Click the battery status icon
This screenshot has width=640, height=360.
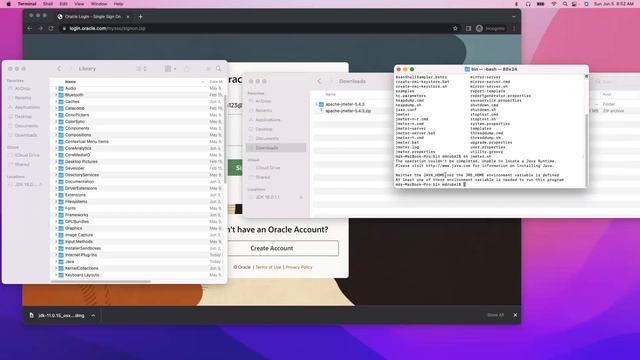pyautogui.click(x=540, y=4)
